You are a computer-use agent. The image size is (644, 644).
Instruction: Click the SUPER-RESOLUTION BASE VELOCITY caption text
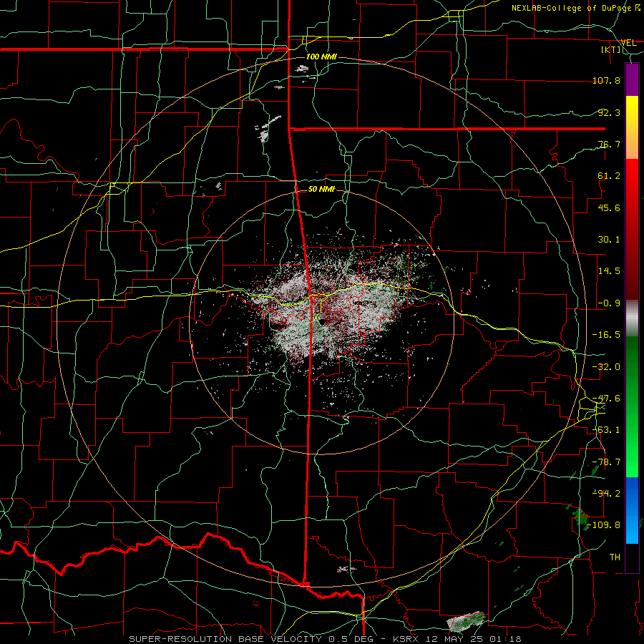click(225, 639)
